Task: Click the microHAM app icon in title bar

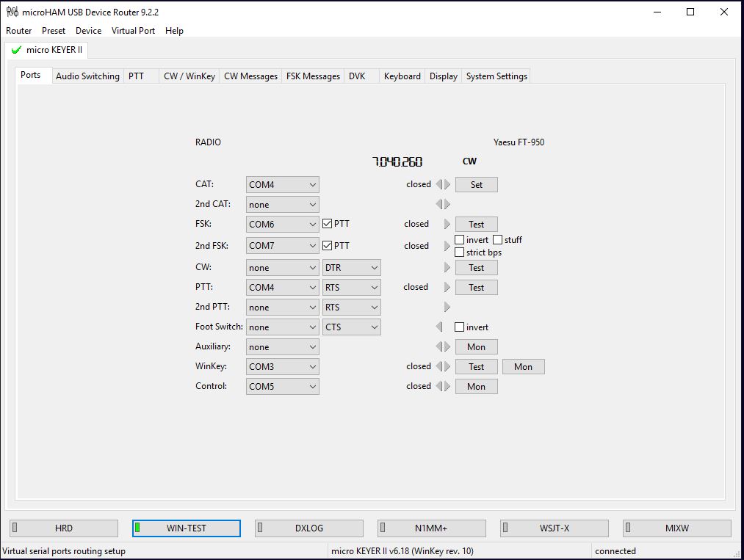Action: pyautogui.click(x=12, y=12)
